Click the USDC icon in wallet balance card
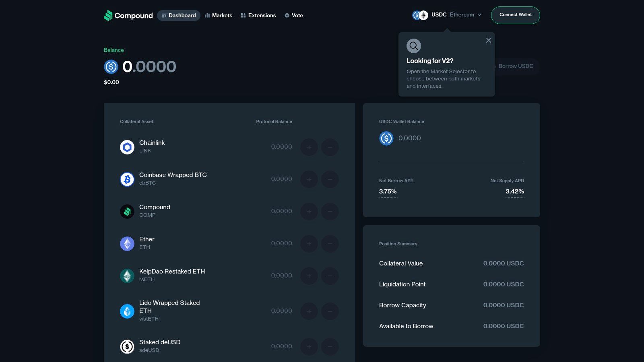The width and height of the screenshot is (644, 362). [x=386, y=138]
